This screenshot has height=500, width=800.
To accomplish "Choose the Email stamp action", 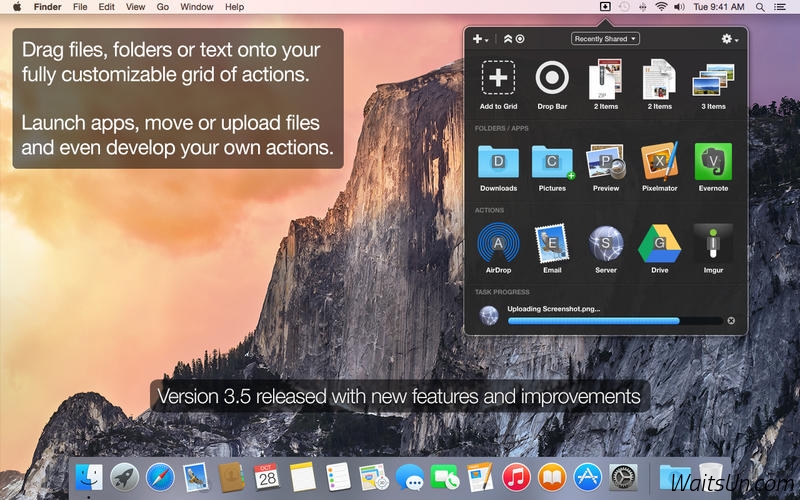I will pyautogui.click(x=552, y=243).
